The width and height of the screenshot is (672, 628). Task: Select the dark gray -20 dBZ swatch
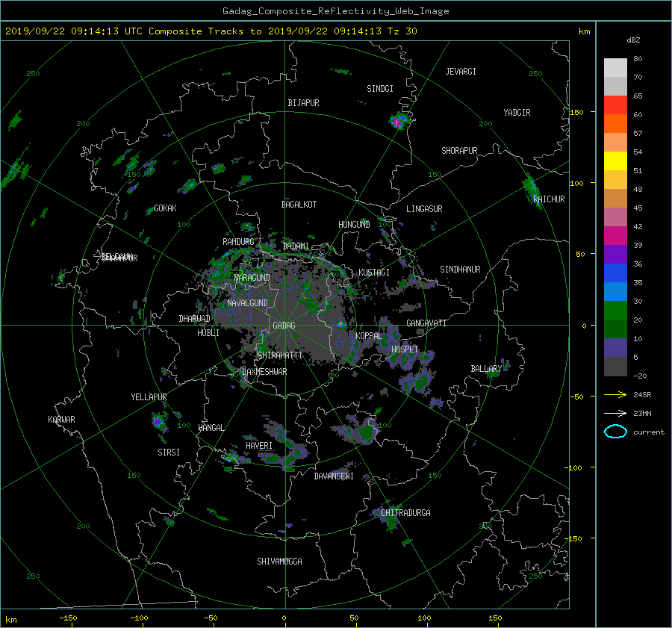pos(615,366)
